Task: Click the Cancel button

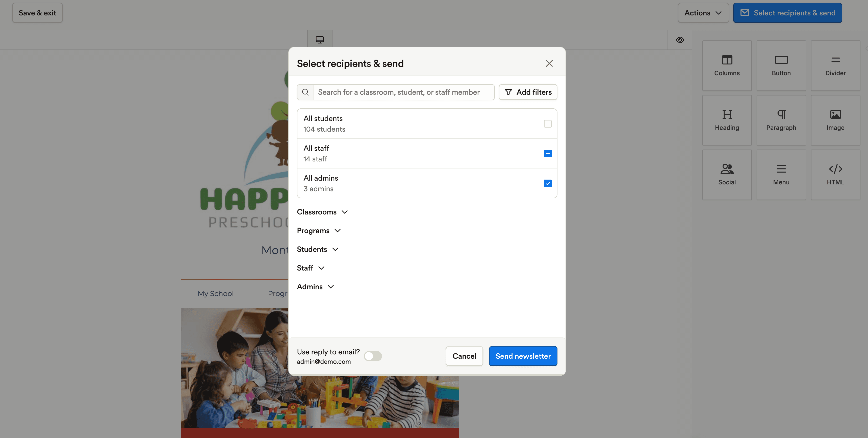Action: (464, 356)
